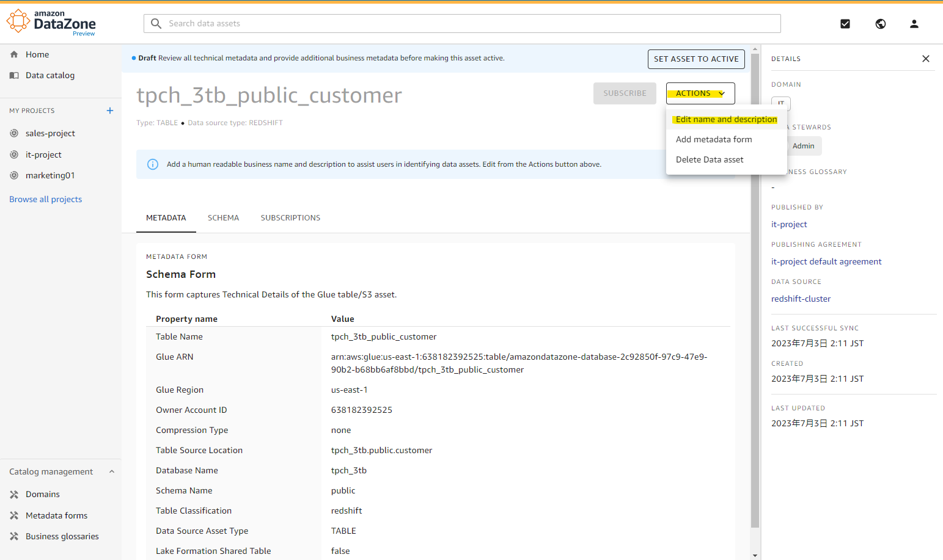Click the Owner Account ID value 638182392525
Viewport: 943px width, 560px height.
[x=362, y=410]
